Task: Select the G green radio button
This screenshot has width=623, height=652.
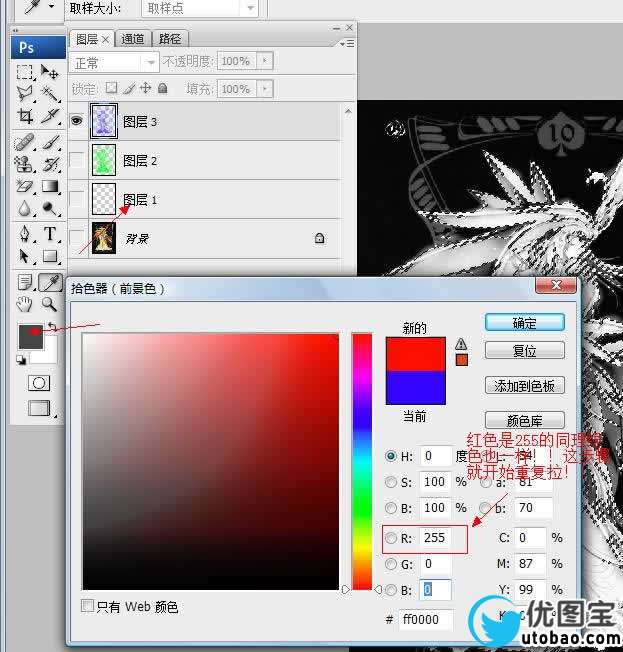Action: (391, 564)
